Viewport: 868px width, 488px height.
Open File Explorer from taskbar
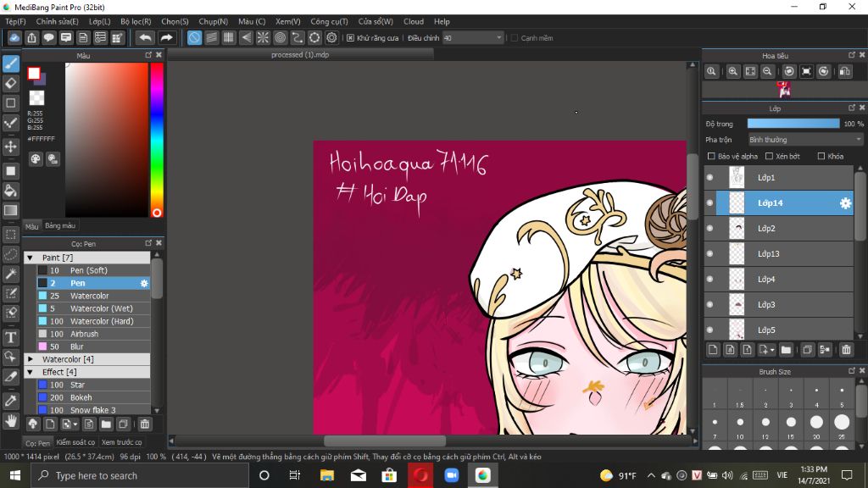(x=326, y=475)
